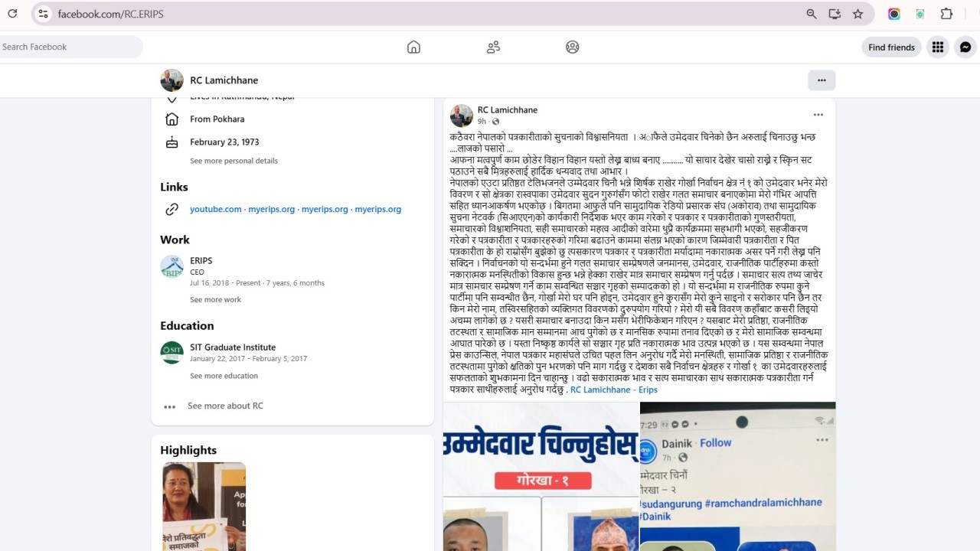Open the Facebook menu grid icon

937,47
